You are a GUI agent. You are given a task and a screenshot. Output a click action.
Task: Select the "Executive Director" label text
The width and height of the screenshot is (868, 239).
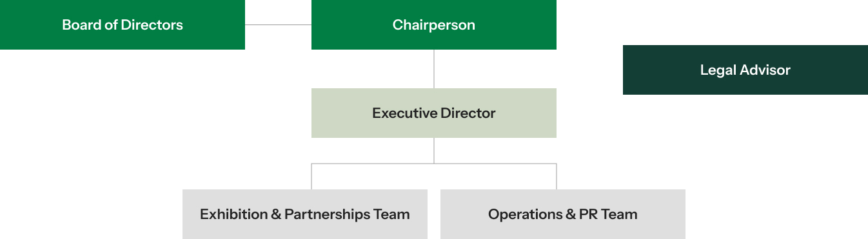434,113
